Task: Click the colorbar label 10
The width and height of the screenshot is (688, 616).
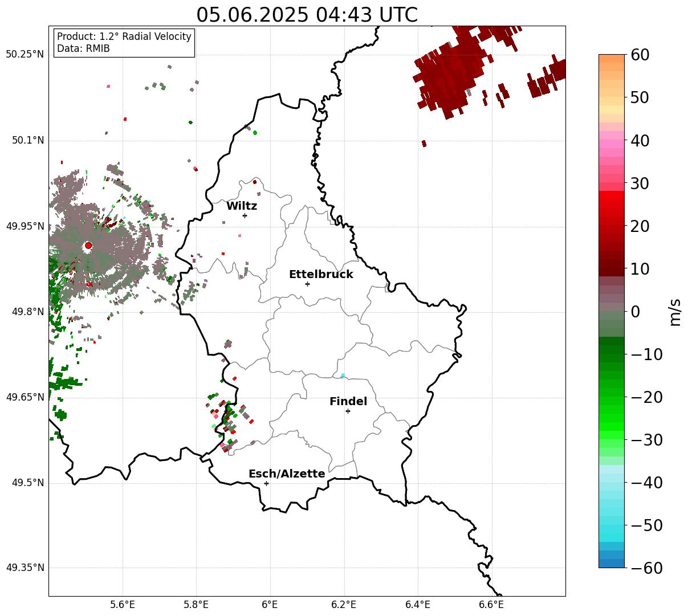Action: (x=640, y=269)
